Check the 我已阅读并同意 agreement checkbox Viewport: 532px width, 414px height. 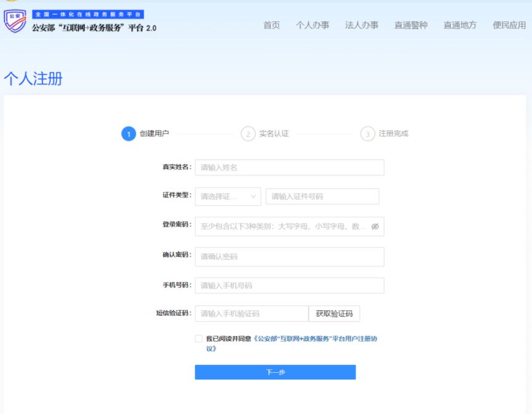click(198, 339)
